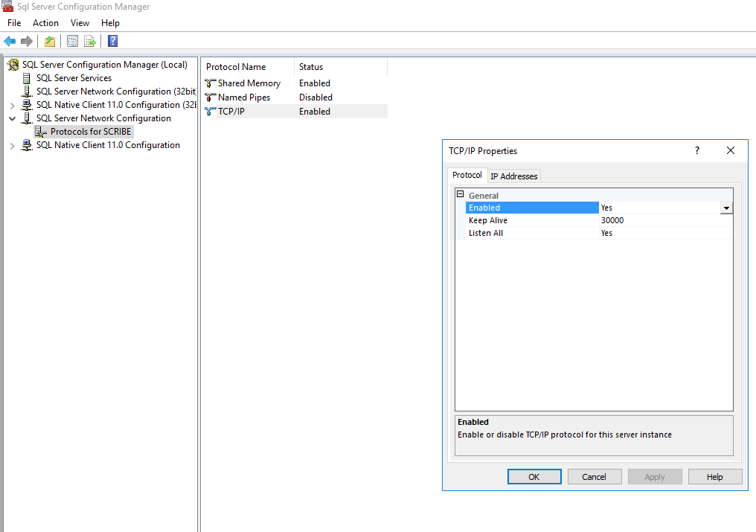The width and height of the screenshot is (756, 532).
Task: Click the blue Help question mark icon
Action: click(113, 41)
